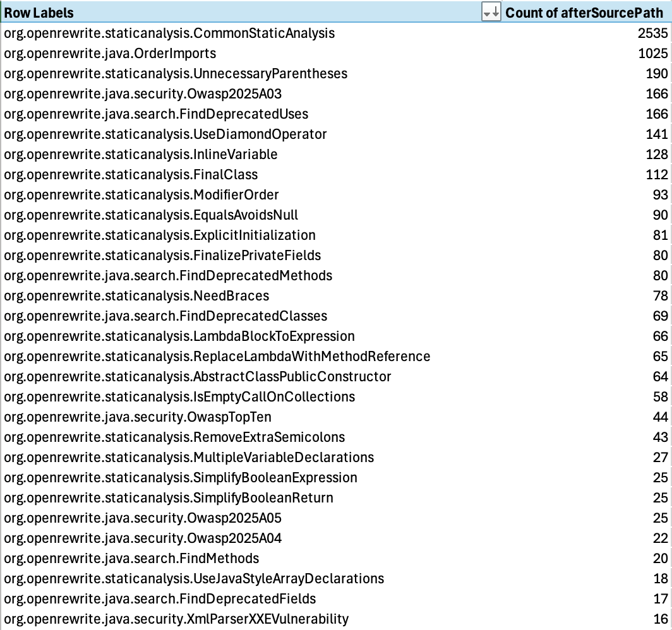This screenshot has height=630, width=672.
Task: Select the Owasp2025A05 row label
Action: point(143,518)
